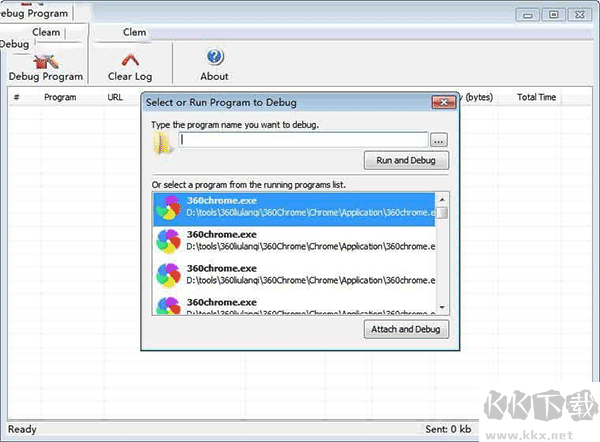The image size is (600, 442).
Task: Click the URL column header
Action: [115, 97]
